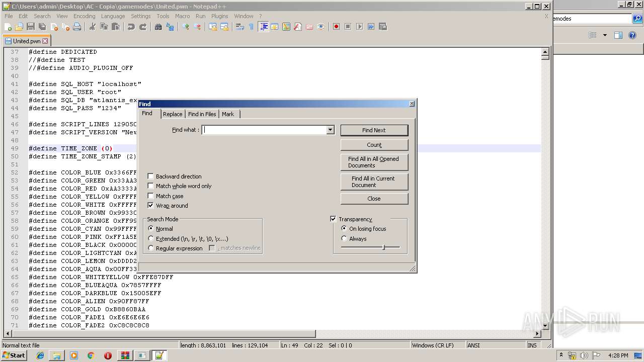Open the view options dropdown in Explorer window

click(x=605, y=35)
